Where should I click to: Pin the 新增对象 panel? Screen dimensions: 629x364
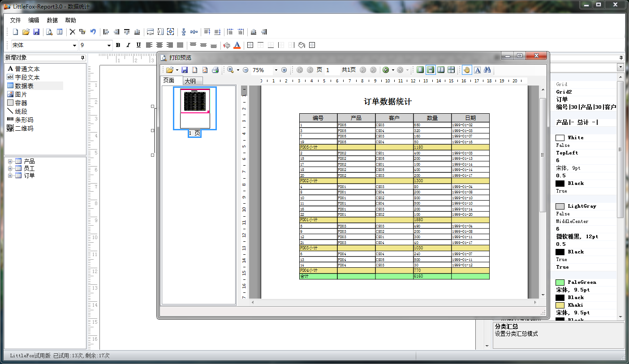82,58
